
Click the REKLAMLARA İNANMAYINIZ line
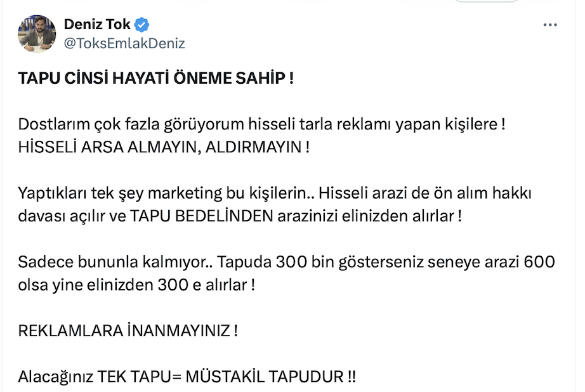pos(128,330)
